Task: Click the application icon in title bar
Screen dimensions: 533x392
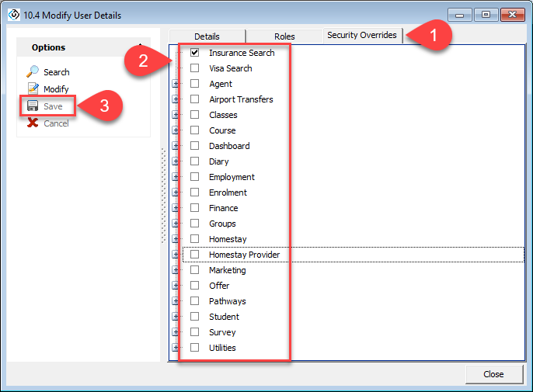Action: pyautogui.click(x=12, y=16)
